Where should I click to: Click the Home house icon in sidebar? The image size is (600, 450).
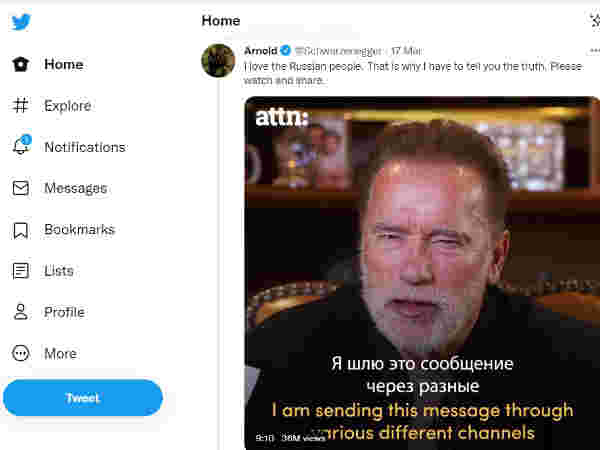coord(21,65)
